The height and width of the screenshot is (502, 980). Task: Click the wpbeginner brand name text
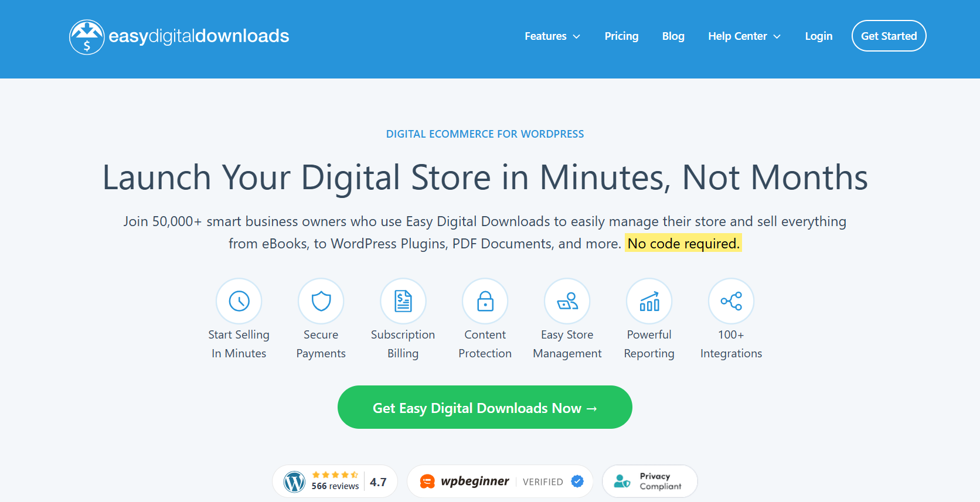(475, 481)
